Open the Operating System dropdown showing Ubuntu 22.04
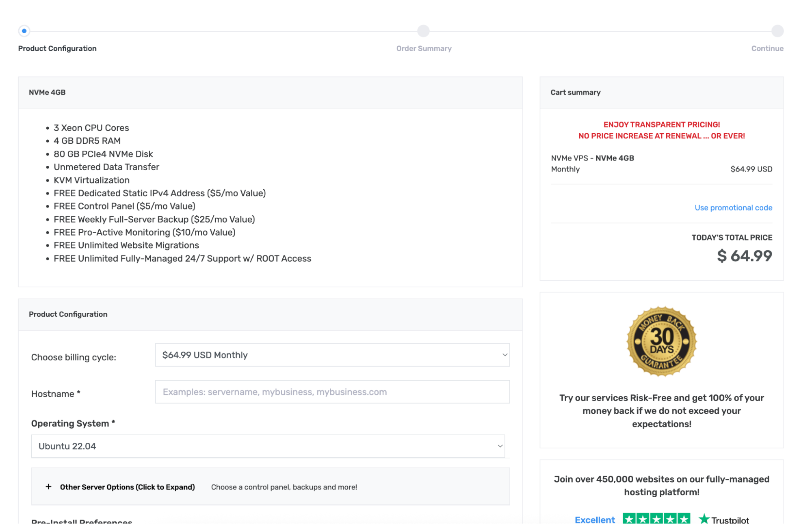This screenshot has width=812, height=524. 268,446
